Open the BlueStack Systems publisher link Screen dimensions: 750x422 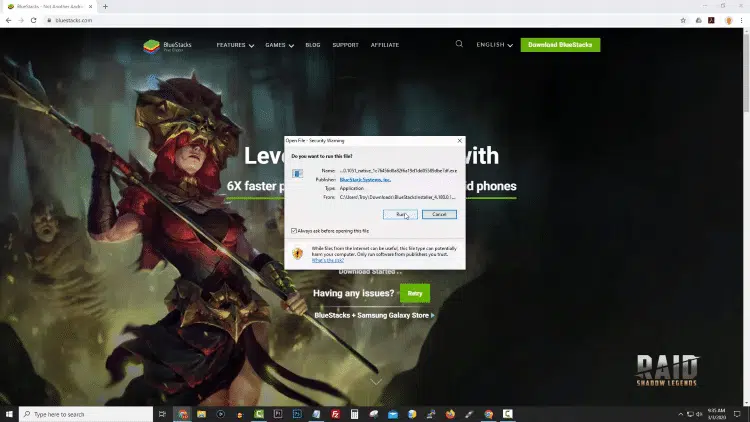[x=365, y=179]
